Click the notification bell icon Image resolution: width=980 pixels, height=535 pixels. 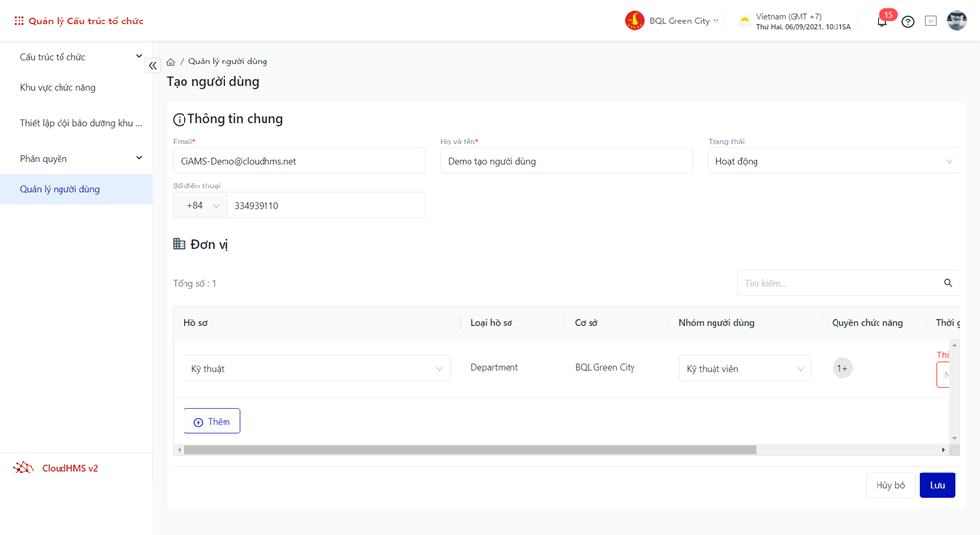(881, 21)
